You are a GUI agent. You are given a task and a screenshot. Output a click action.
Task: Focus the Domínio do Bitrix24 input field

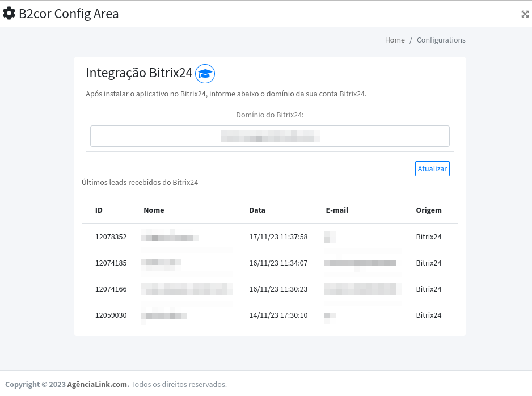click(x=269, y=136)
